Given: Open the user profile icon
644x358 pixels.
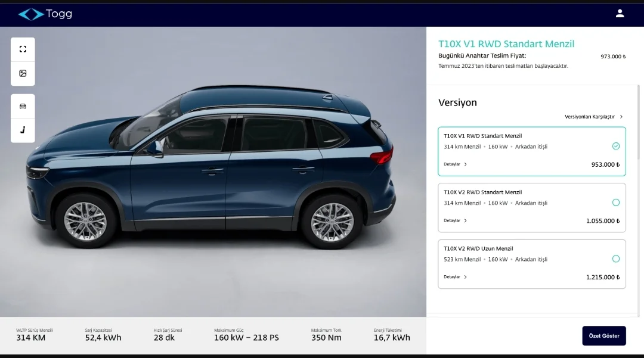Looking at the screenshot, I should [620, 14].
